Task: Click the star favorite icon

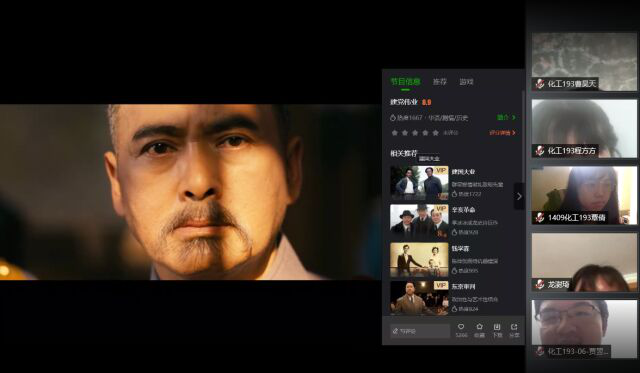Action: (479, 327)
